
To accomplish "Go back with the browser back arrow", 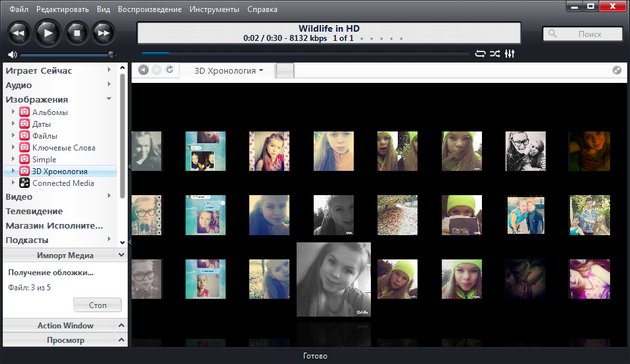I will pyautogui.click(x=143, y=70).
